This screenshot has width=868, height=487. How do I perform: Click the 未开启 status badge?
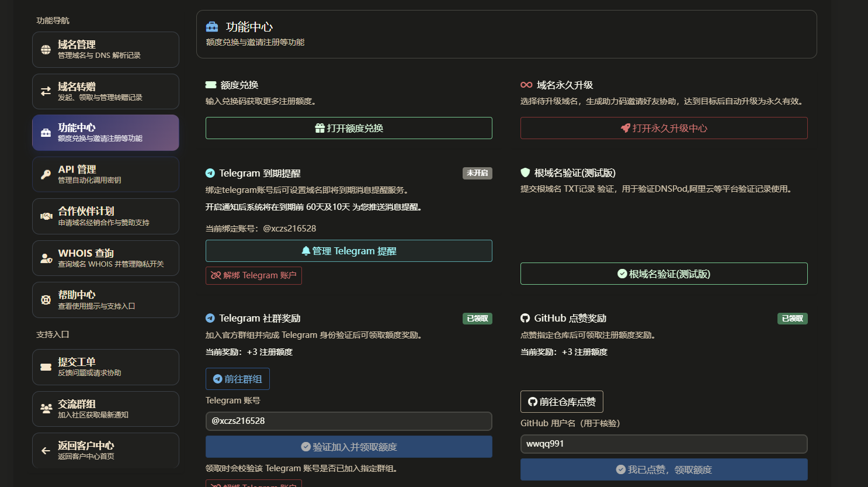pyautogui.click(x=477, y=173)
